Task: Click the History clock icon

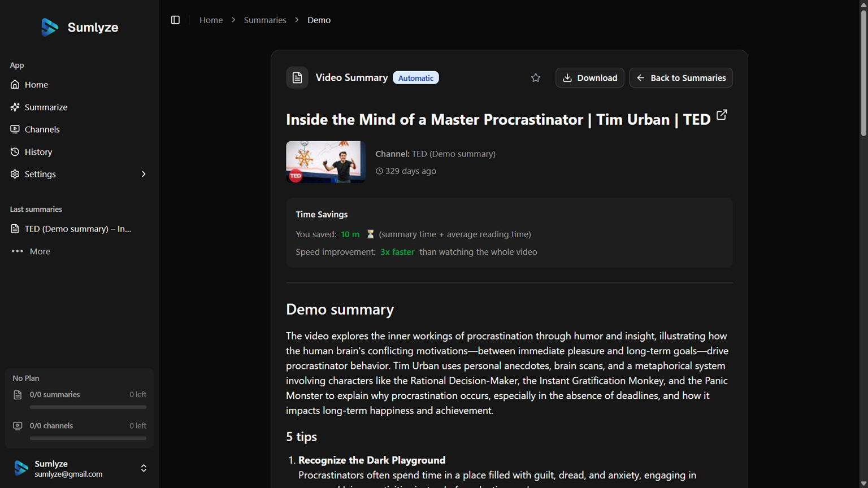Action: click(x=15, y=152)
